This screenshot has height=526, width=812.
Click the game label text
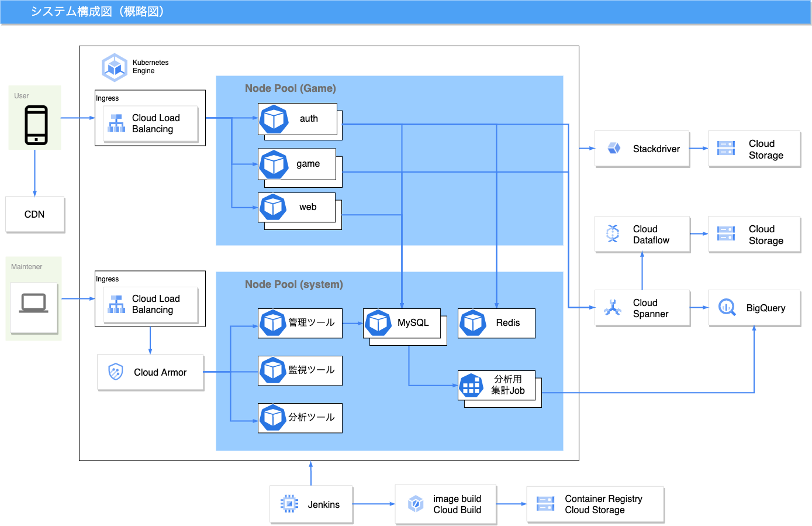[308, 164]
